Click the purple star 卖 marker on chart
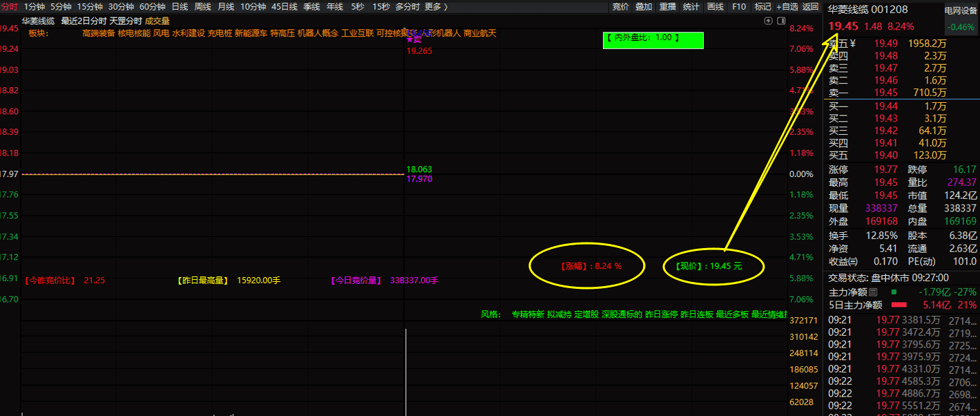Screen dimensions: 980x416 pos(413,39)
